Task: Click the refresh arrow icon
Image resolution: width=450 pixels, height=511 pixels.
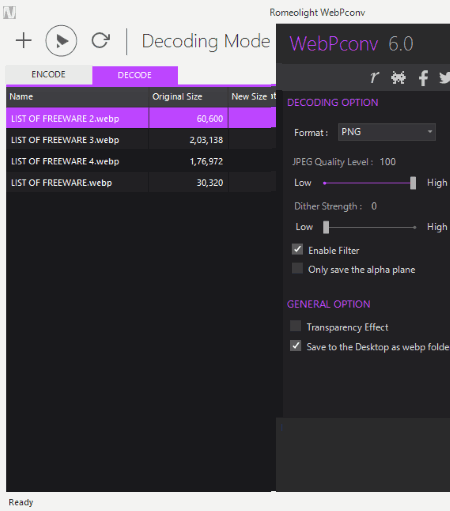Action: (x=101, y=41)
